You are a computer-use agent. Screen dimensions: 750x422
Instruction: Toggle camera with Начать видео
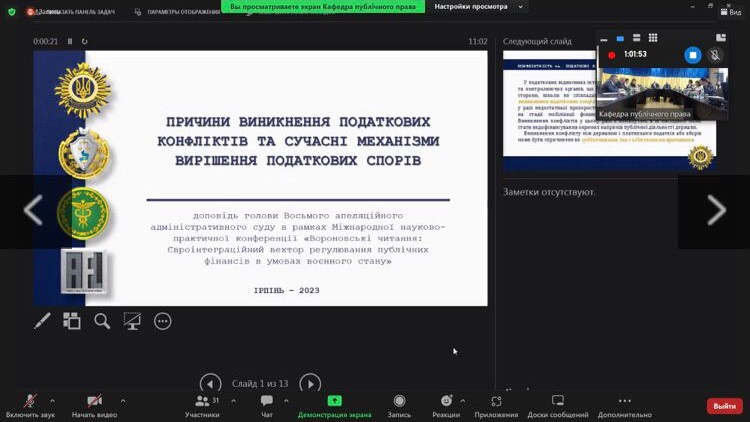94,405
